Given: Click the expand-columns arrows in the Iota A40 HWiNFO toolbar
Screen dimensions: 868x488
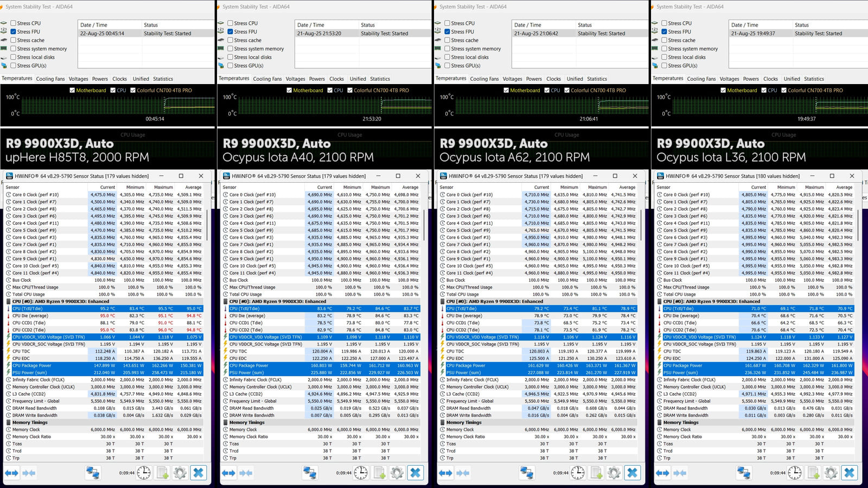Looking at the screenshot, I should (229, 473).
